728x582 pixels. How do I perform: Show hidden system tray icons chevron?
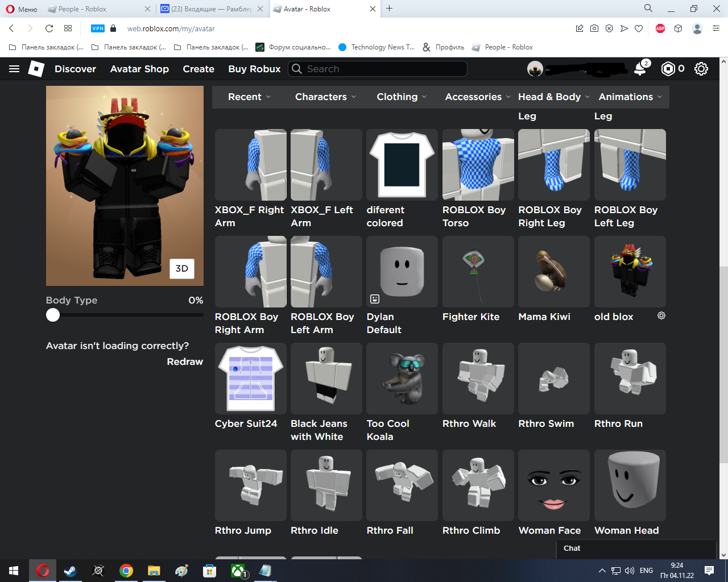point(602,571)
